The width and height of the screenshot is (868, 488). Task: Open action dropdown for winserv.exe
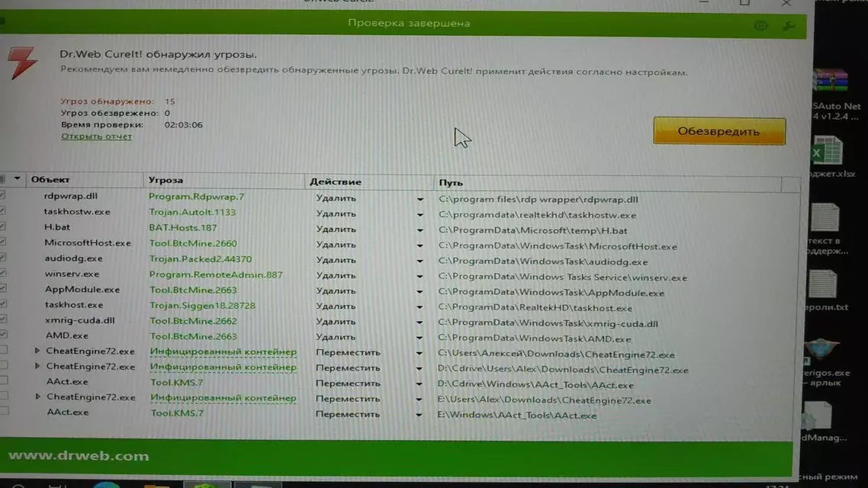[x=420, y=276]
